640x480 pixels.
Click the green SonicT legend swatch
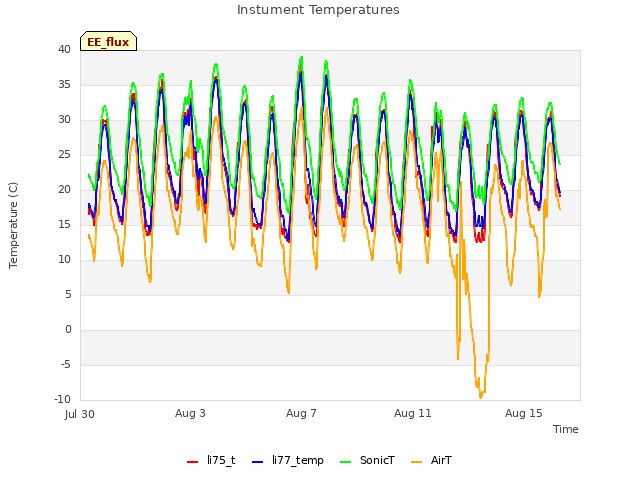pos(346,462)
